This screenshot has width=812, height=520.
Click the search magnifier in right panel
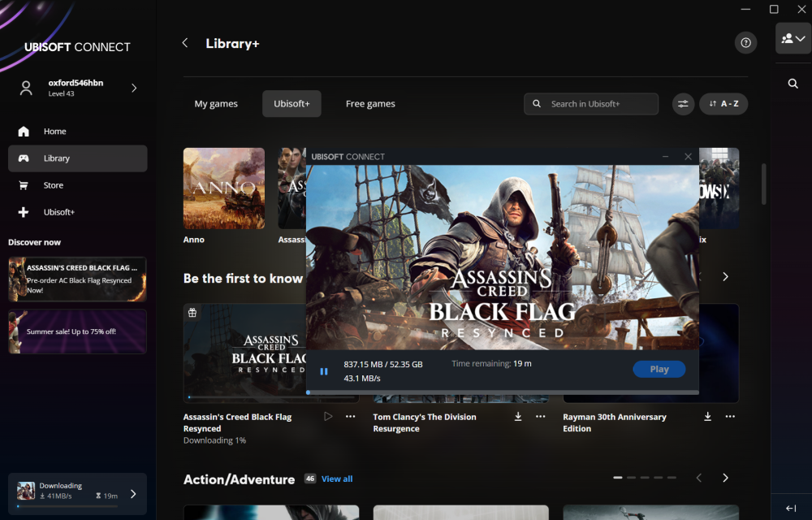pos(793,84)
